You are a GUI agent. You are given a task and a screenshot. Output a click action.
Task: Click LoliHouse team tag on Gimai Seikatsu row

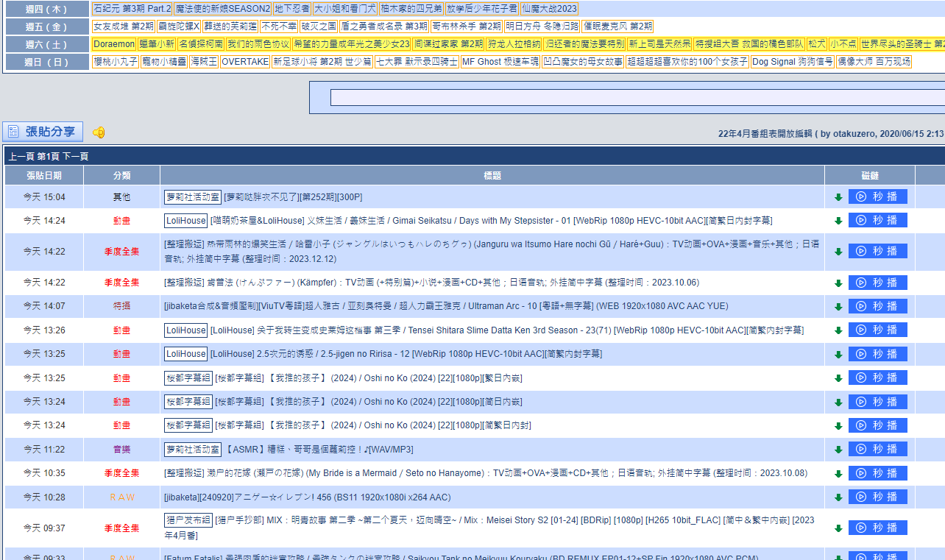(x=186, y=221)
